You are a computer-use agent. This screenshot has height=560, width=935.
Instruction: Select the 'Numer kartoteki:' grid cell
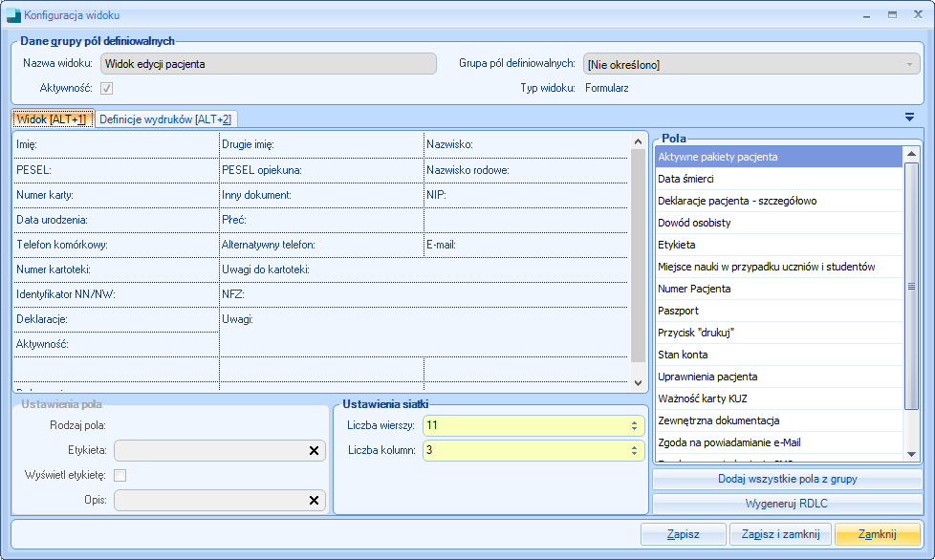point(117,269)
